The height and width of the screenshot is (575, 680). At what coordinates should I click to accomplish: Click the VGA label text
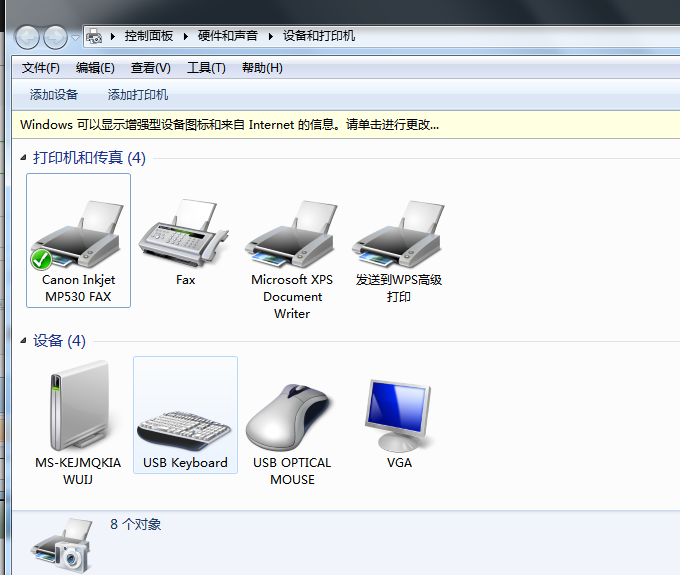click(399, 463)
